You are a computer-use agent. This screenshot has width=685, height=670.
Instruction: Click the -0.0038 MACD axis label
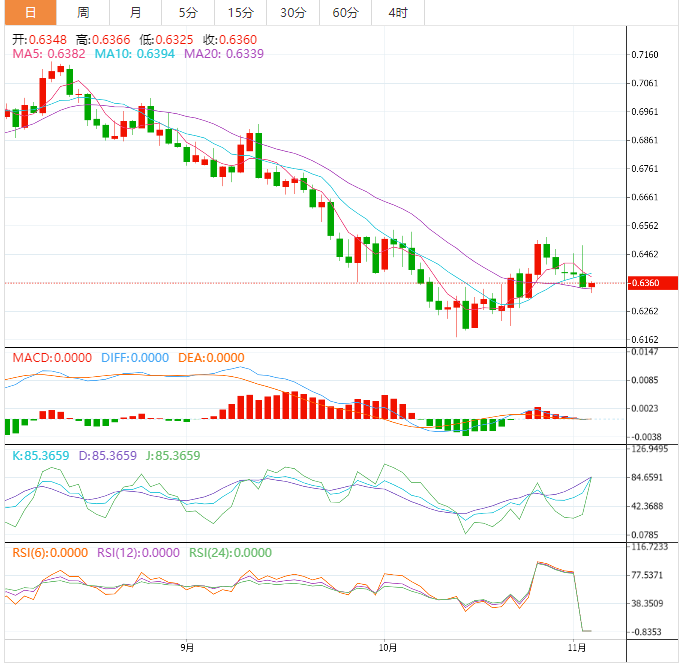647,437
